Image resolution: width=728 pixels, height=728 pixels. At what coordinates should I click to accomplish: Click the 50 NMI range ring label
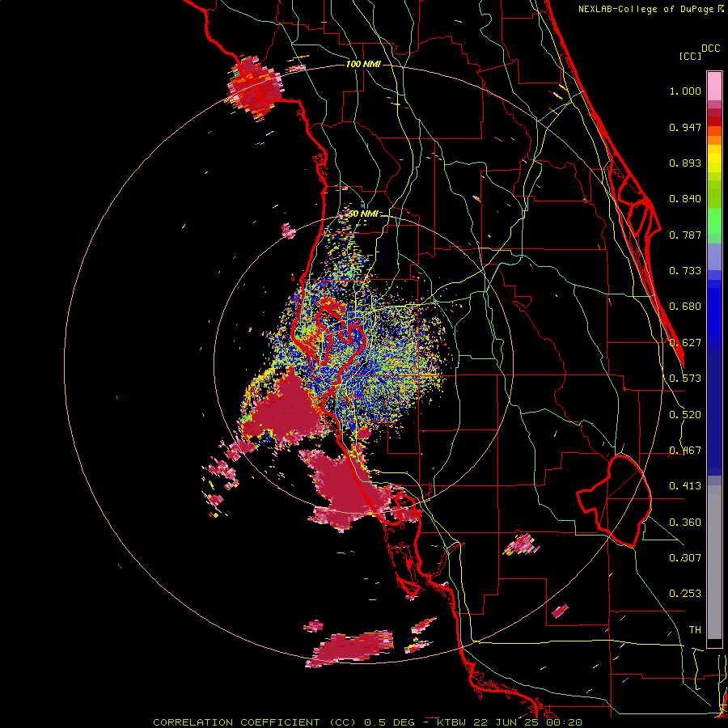pos(363,214)
